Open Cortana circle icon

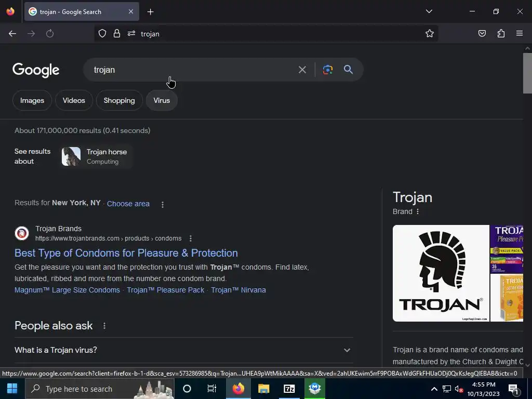[187, 389]
